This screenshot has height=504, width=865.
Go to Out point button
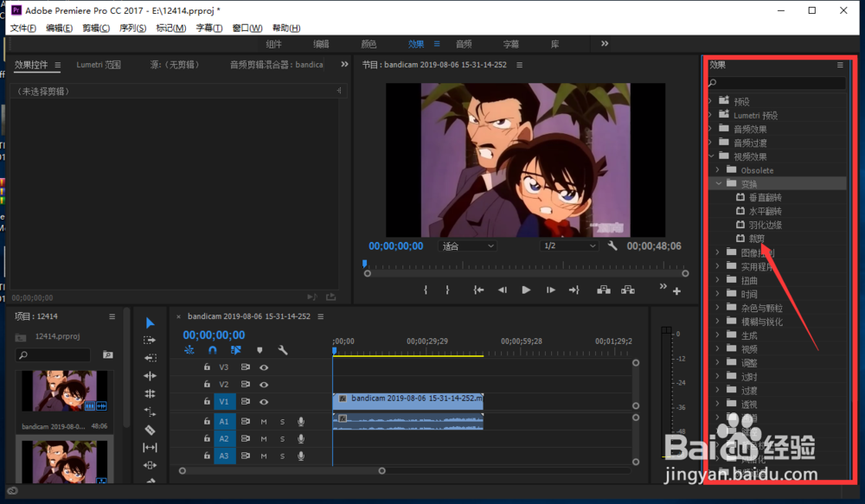tap(573, 290)
